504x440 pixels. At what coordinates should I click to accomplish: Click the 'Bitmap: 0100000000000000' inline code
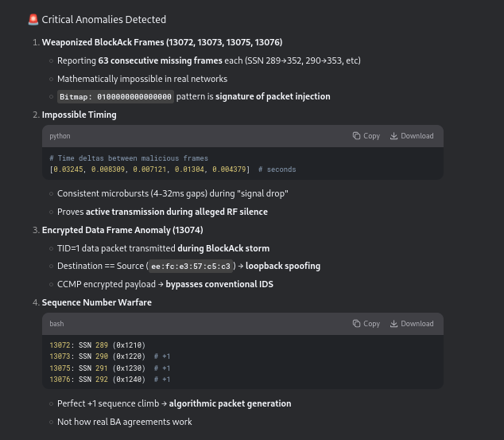[115, 96]
